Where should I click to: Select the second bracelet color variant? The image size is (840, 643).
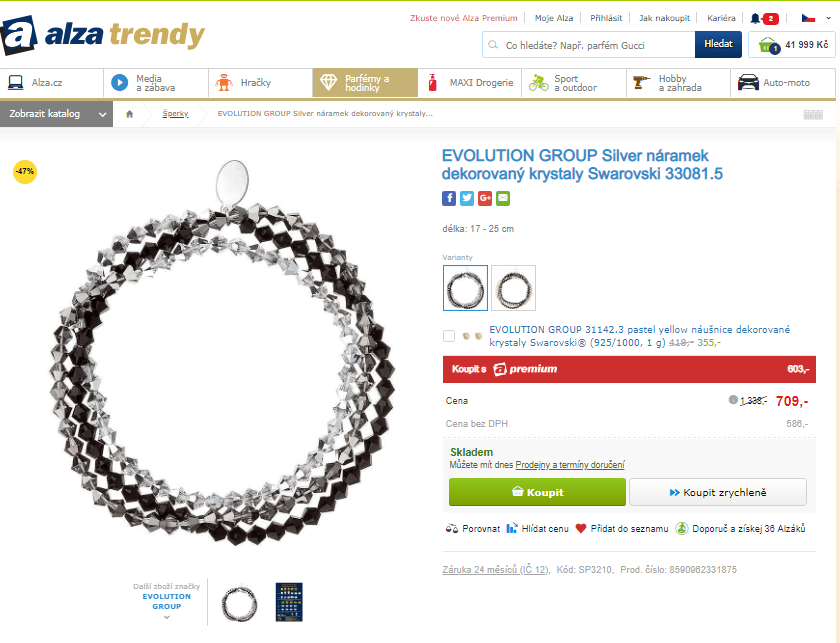click(513, 288)
